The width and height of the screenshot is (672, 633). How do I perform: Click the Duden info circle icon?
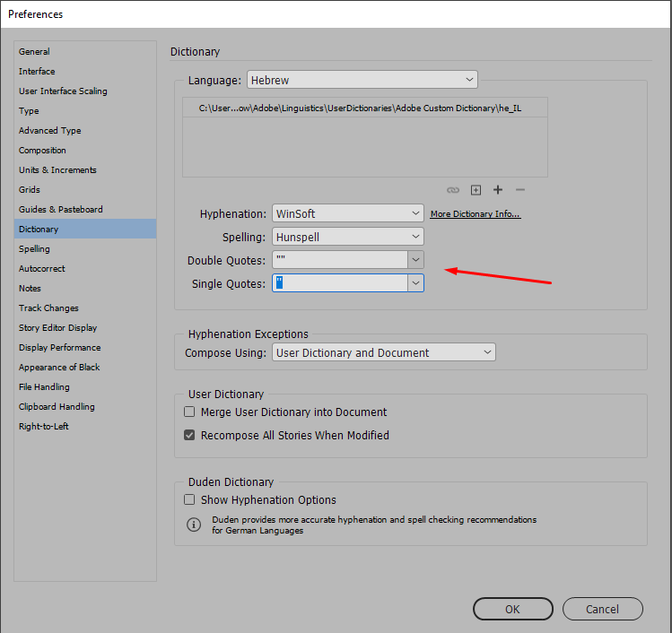pos(194,525)
